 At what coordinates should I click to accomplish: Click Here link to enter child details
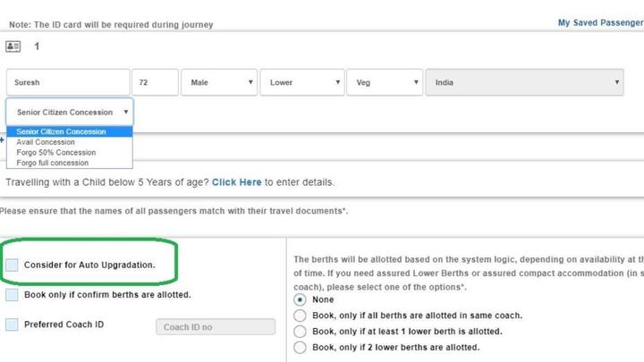click(x=236, y=182)
